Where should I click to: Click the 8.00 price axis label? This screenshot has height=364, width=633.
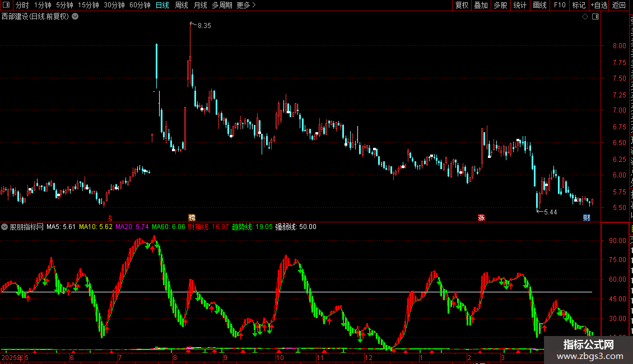(x=619, y=46)
